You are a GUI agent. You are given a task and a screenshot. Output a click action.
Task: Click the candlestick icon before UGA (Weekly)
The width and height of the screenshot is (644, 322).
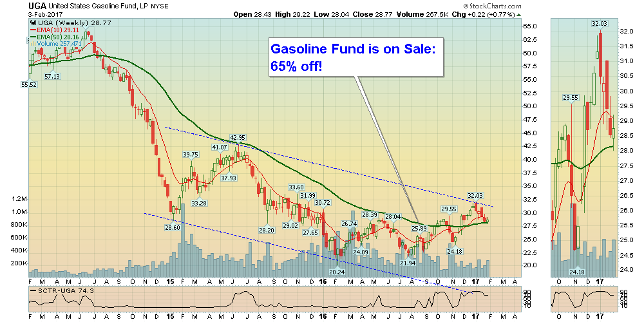pyautogui.click(x=33, y=23)
